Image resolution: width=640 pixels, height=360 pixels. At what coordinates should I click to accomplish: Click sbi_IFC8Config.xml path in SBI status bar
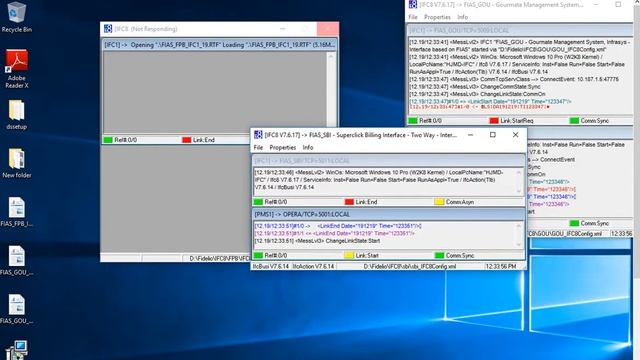click(x=409, y=266)
